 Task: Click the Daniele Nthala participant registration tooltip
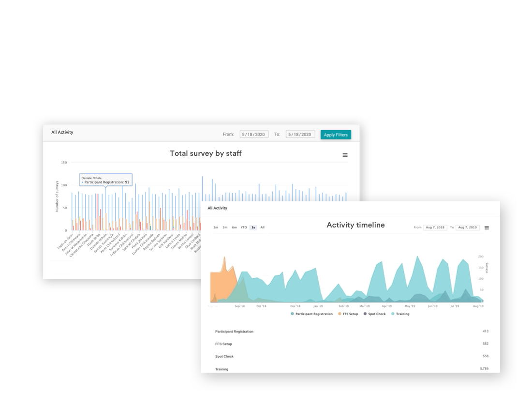[105, 180]
